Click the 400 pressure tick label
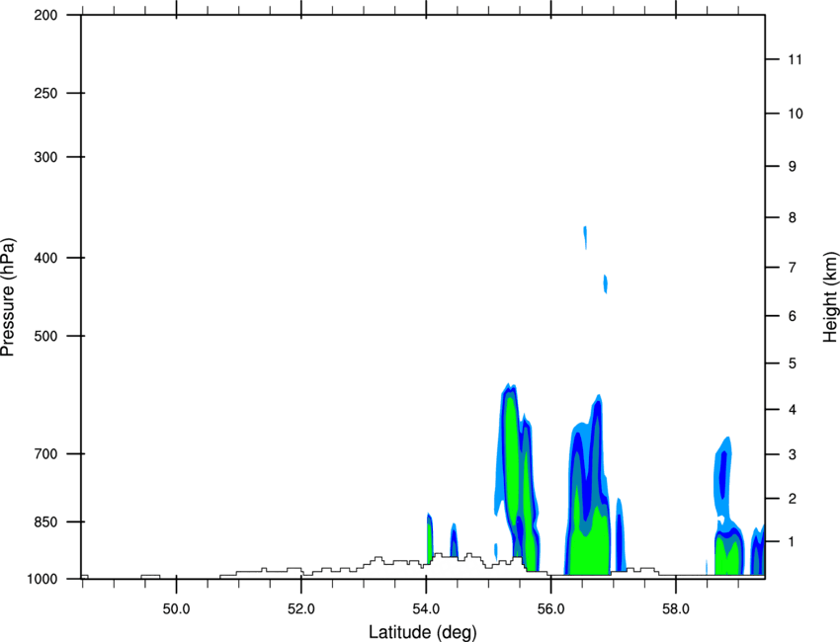 (x=45, y=258)
